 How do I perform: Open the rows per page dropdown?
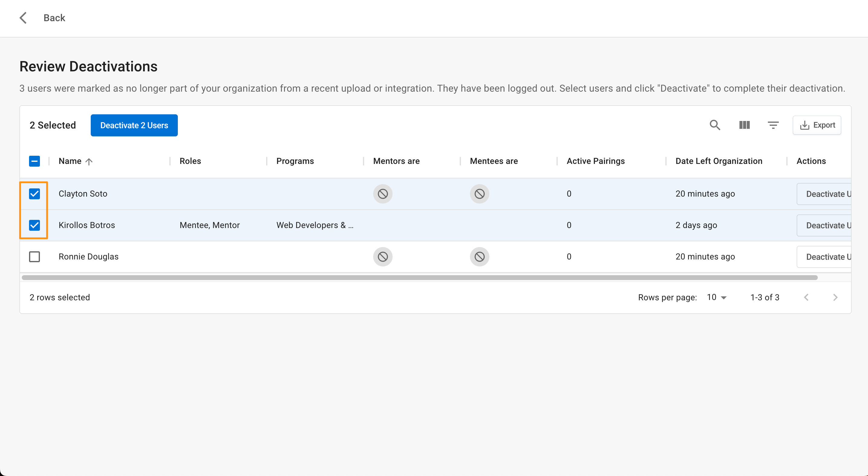(x=717, y=297)
